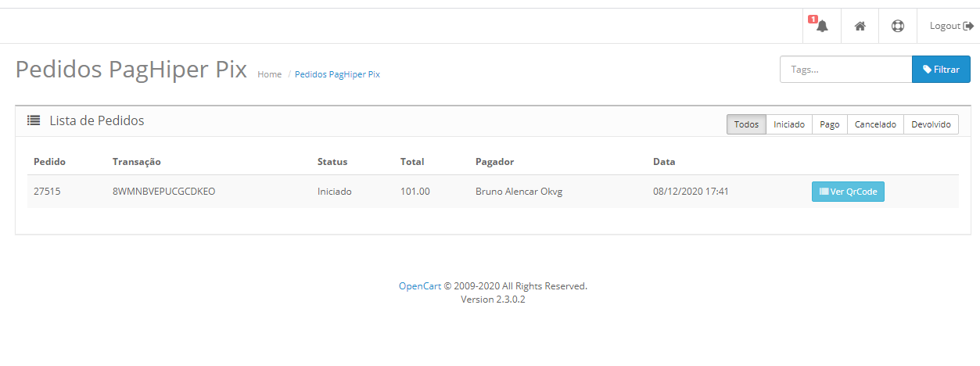Click the Home breadcrumb link

(269, 74)
